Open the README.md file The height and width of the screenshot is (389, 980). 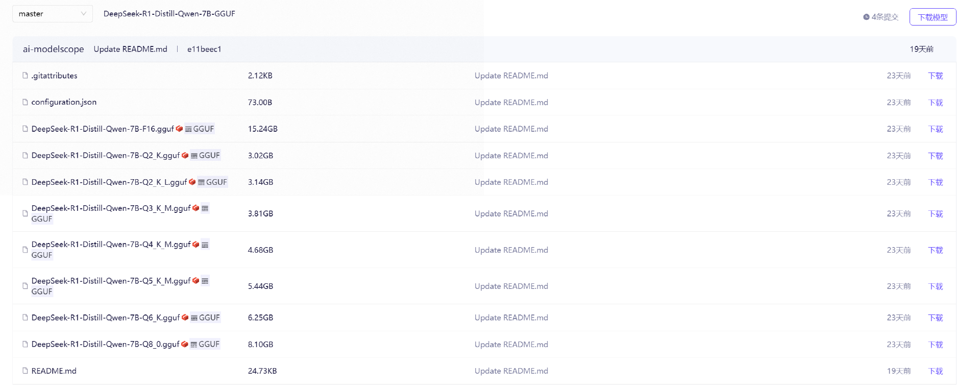(54, 371)
